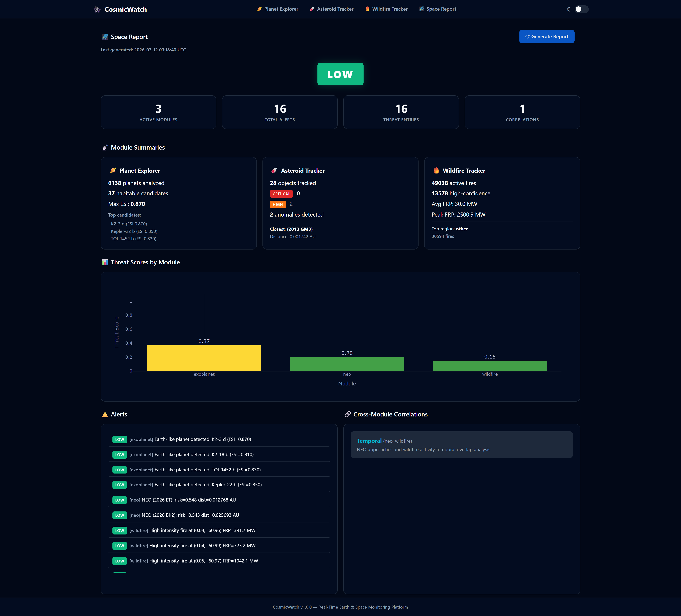Toggle the dark mode switch

[582, 9]
